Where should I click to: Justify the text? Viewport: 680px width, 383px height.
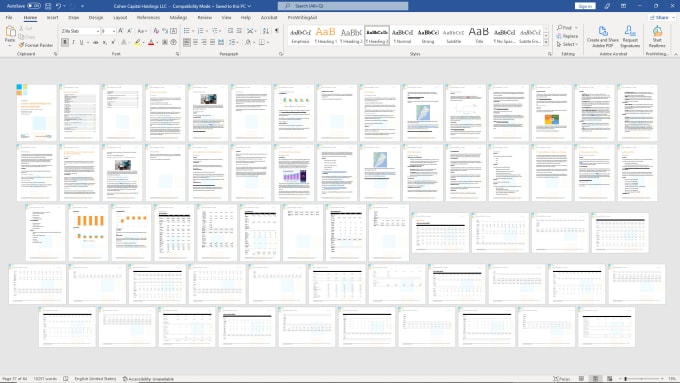(x=212, y=43)
